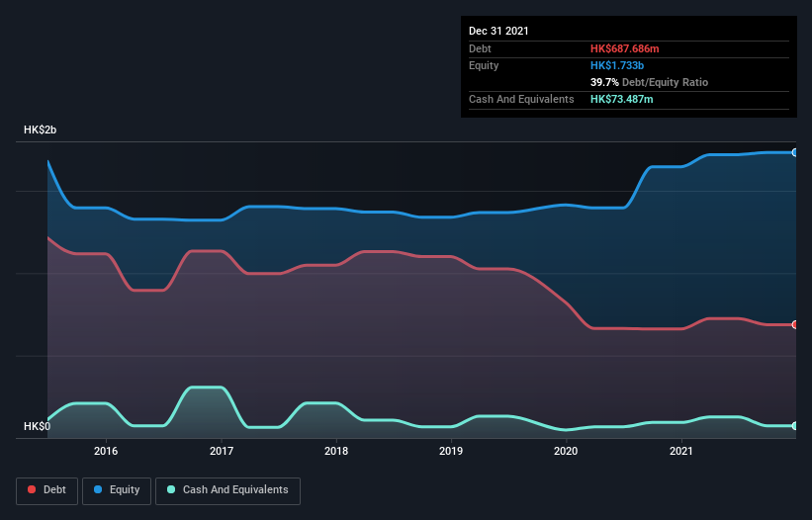812x520 pixels.
Task: Click the teal Cash And Equivalents legend dot
Action: pyautogui.click(x=171, y=489)
